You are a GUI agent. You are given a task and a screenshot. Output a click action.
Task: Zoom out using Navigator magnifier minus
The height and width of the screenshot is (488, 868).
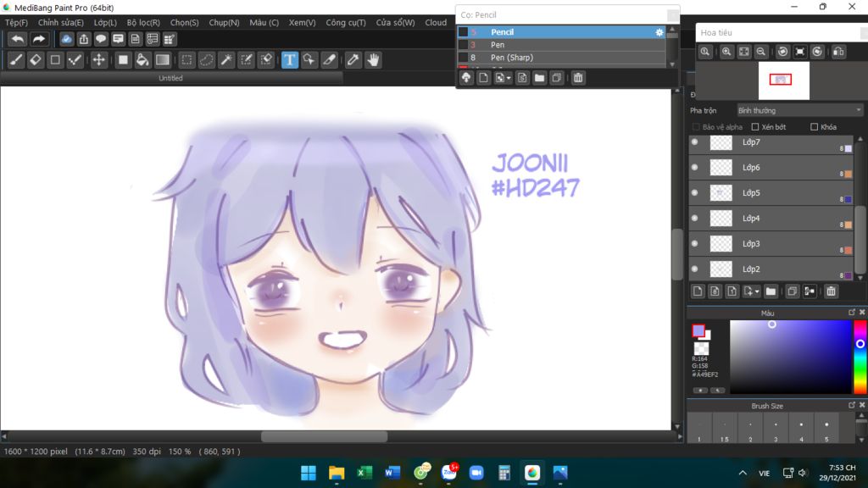(x=761, y=52)
